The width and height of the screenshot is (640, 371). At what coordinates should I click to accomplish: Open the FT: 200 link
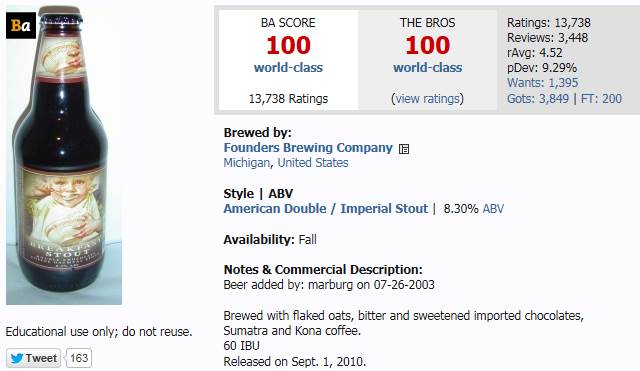pos(601,99)
